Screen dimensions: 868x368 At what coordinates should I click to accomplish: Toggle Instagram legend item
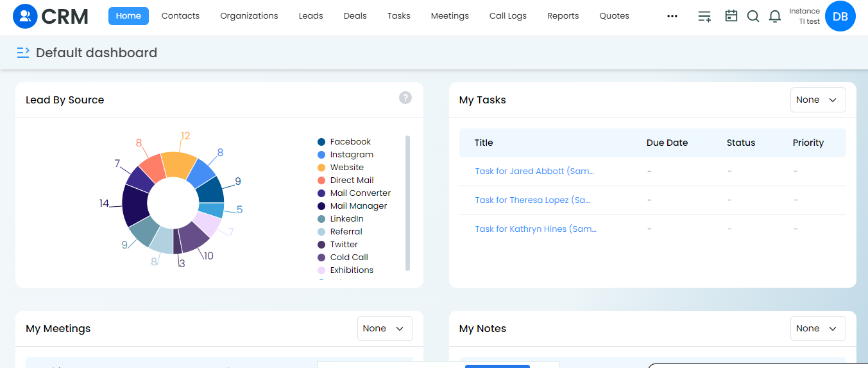(345, 155)
